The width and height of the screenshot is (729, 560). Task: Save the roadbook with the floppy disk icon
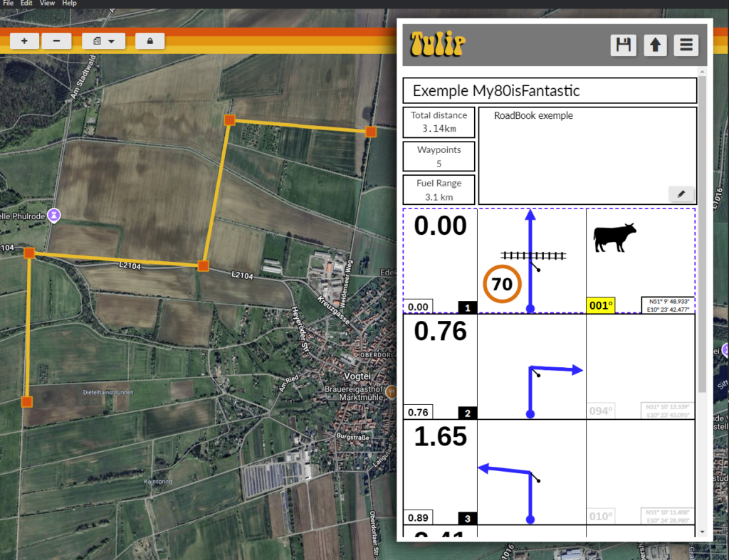tap(624, 46)
